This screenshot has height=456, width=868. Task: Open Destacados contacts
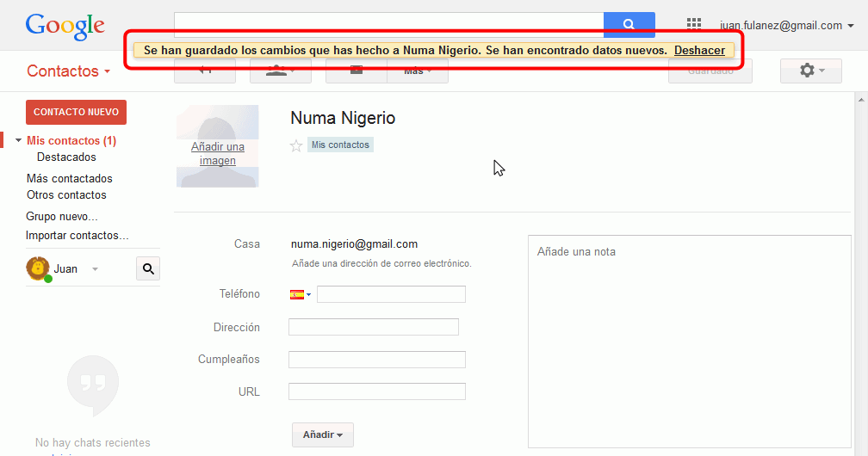coord(66,157)
